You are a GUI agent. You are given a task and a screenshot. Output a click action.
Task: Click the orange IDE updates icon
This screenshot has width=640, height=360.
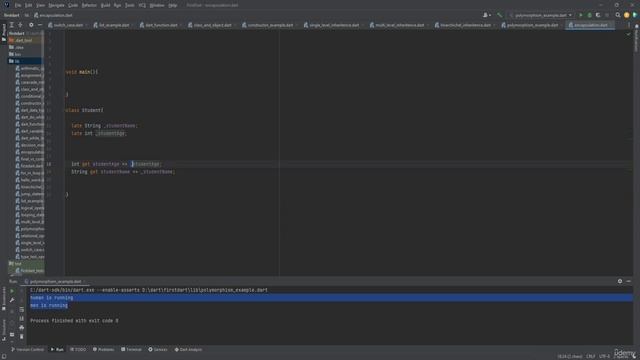(x=627, y=15)
